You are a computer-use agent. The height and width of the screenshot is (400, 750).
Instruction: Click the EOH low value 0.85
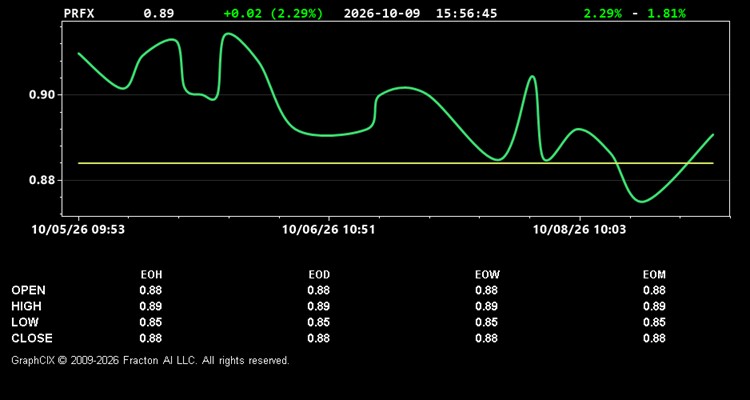point(151,322)
